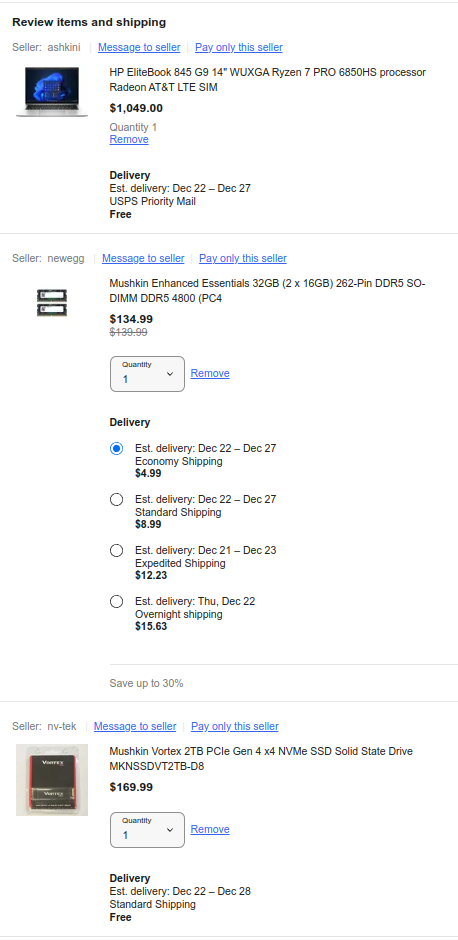This screenshot has width=458, height=940.
Task: Remove the Mushkin Vortex SSD
Action: point(210,830)
